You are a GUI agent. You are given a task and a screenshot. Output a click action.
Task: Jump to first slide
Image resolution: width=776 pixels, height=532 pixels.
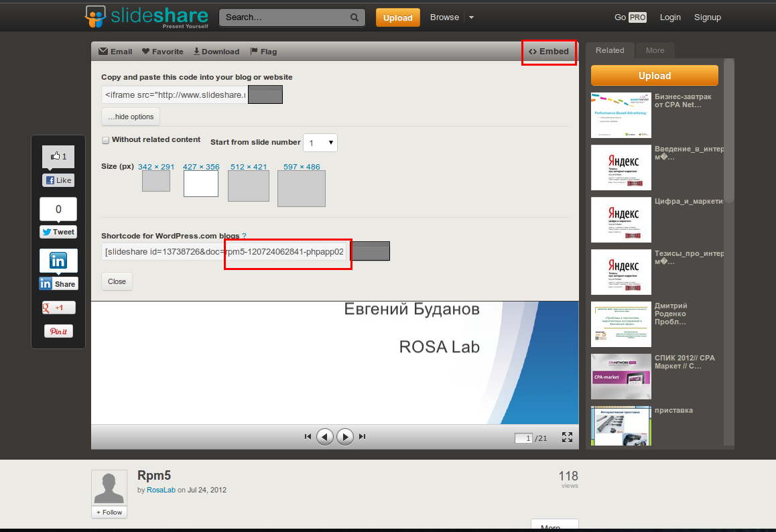(308, 436)
